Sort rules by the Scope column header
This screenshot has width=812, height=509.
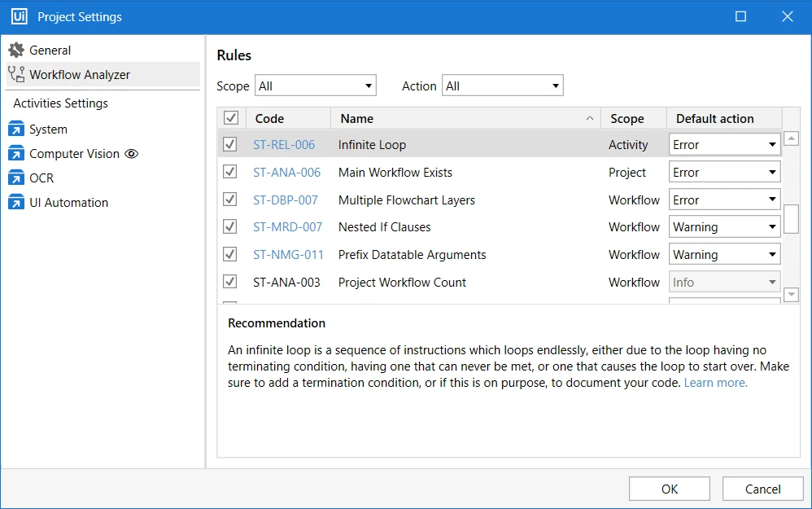(633, 118)
